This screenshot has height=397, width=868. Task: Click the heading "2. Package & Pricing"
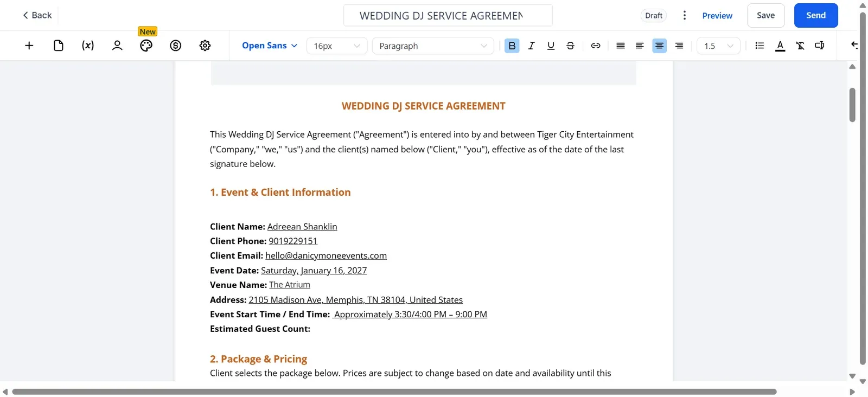258,359
